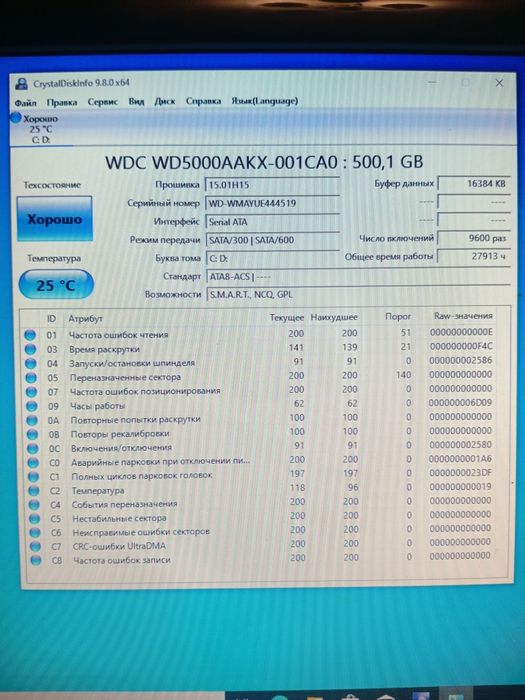Click the firmware field 15.01H15
This screenshot has height=700, width=525.
coord(272,184)
